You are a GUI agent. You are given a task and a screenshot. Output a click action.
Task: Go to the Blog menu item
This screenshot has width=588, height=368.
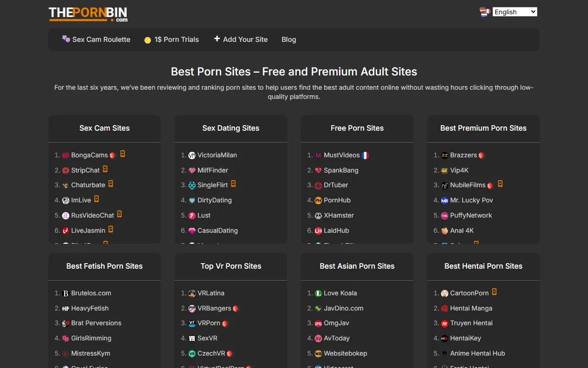pos(288,40)
